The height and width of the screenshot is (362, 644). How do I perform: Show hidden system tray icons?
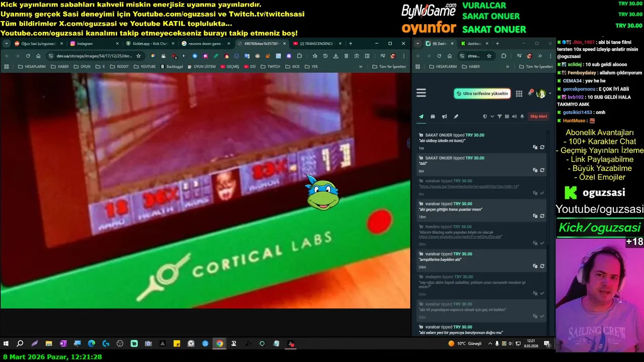490,344
